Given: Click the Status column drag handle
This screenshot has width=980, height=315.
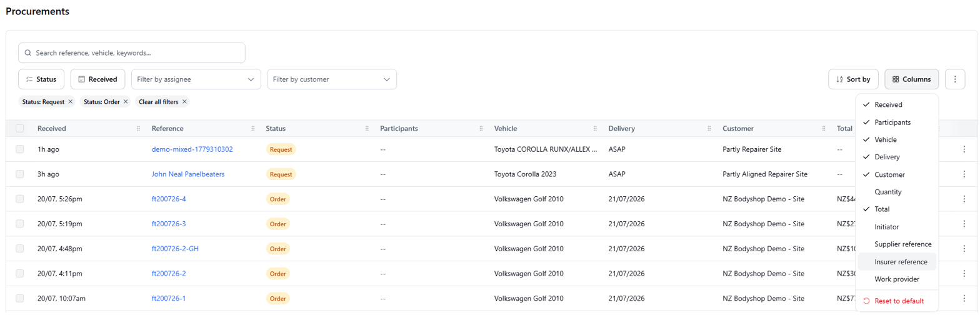Looking at the screenshot, I should (x=367, y=129).
